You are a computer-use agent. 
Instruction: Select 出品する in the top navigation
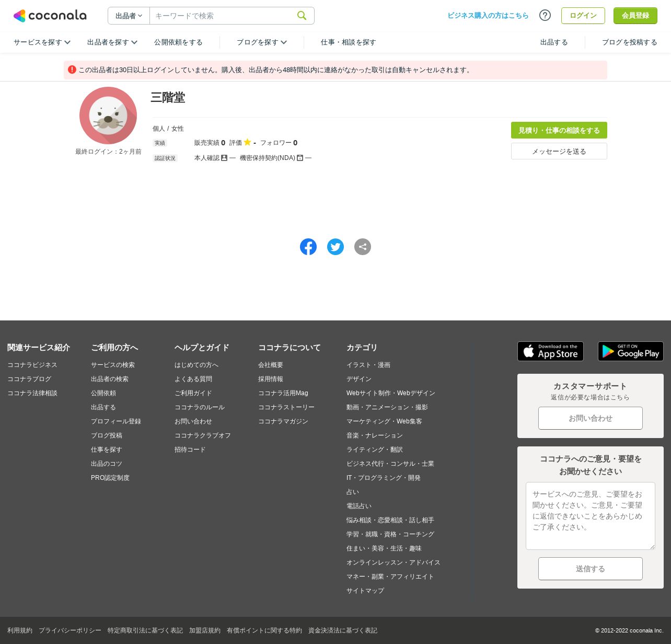[x=554, y=42]
